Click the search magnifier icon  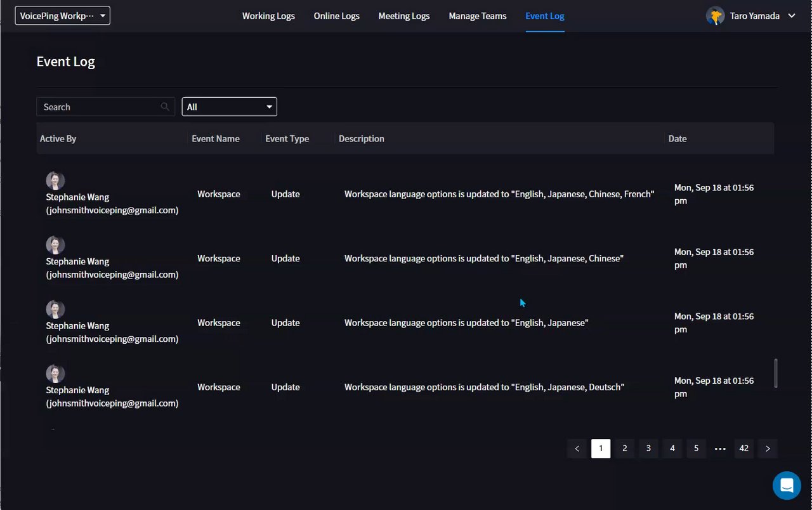[x=165, y=107]
